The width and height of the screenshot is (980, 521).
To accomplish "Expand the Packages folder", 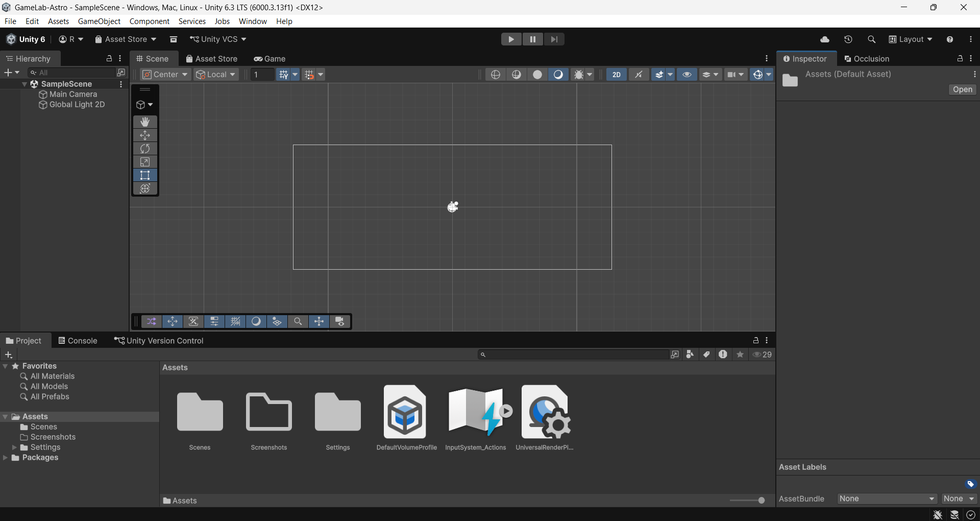I will [x=6, y=458].
